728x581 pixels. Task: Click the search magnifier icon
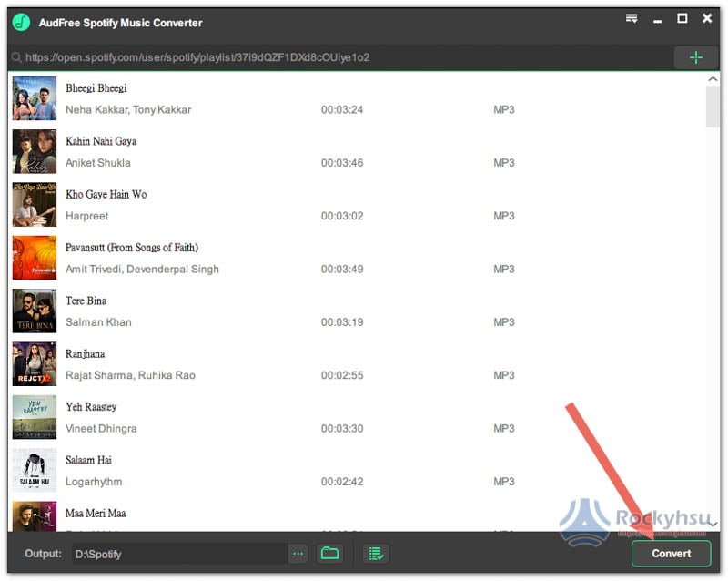tap(16, 57)
